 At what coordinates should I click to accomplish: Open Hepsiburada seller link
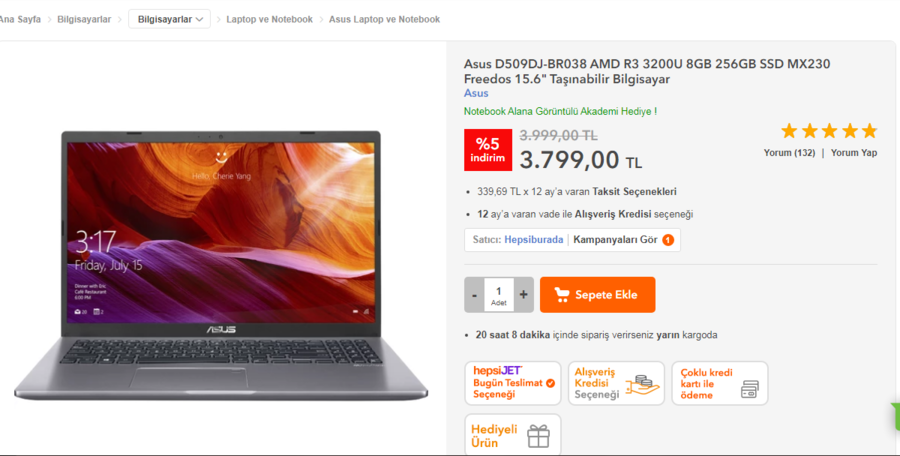(534, 239)
